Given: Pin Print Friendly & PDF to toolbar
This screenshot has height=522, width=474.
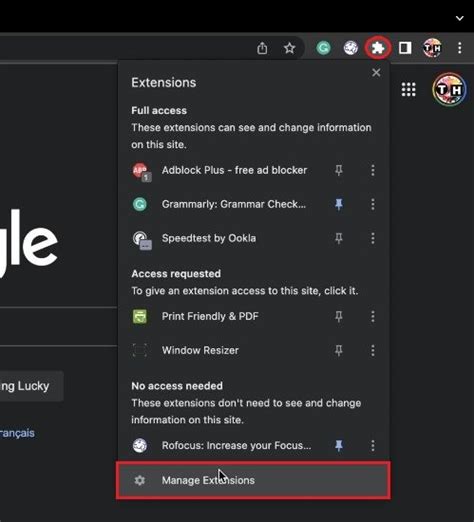Looking at the screenshot, I should click(x=339, y=316).
